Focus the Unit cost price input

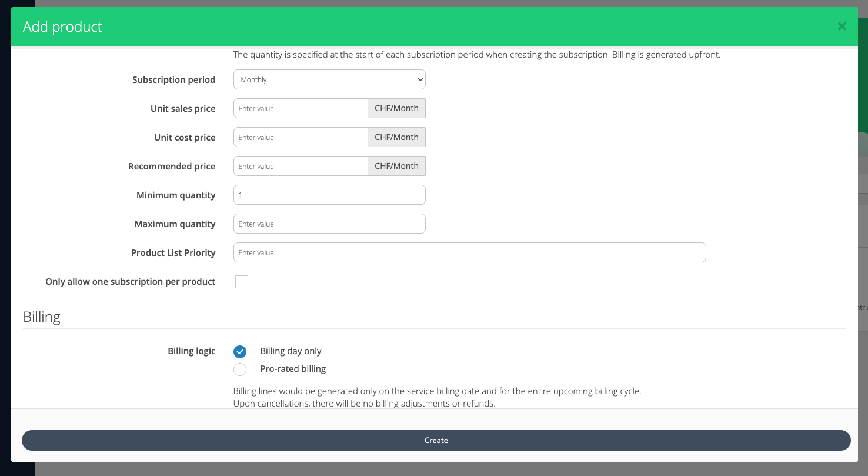coord(301,138)
